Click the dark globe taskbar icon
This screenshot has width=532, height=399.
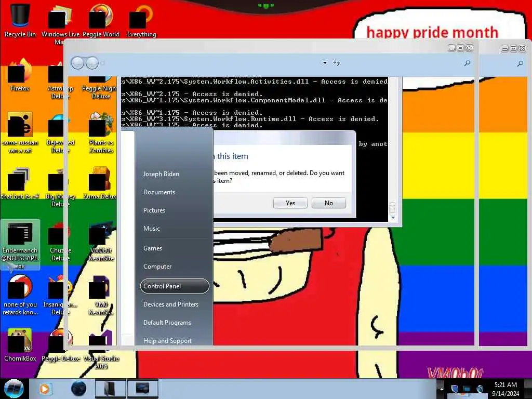pos(78,389)
